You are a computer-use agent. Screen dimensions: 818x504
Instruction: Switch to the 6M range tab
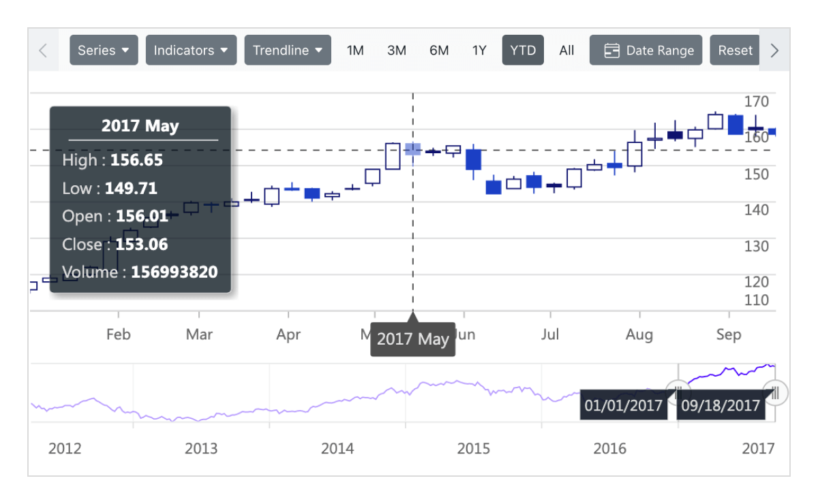click(x=439, y=50)
